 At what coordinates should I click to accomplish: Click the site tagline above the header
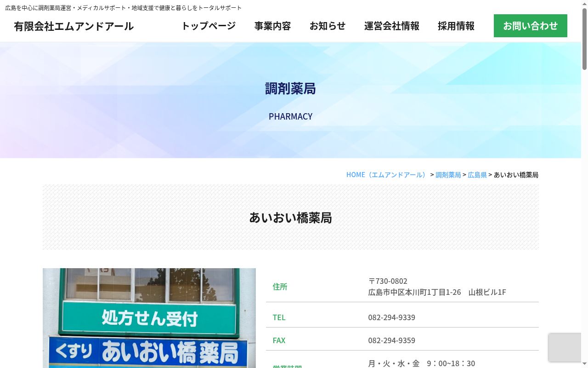click(x=124, y=8)
